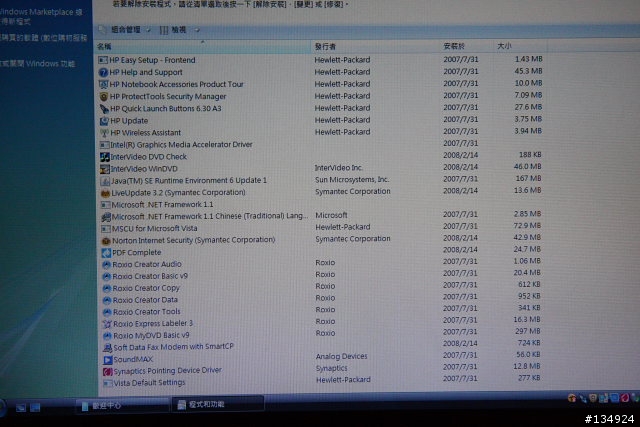
Task: Click the 167 MB size cell
Action: (528, 178)
